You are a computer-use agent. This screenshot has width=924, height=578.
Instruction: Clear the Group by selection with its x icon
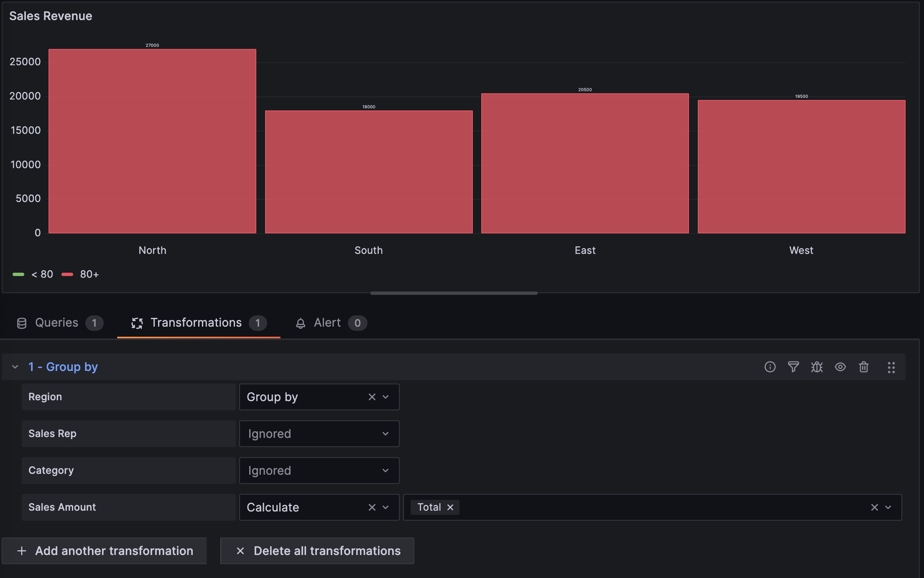[x=372, y=396]
